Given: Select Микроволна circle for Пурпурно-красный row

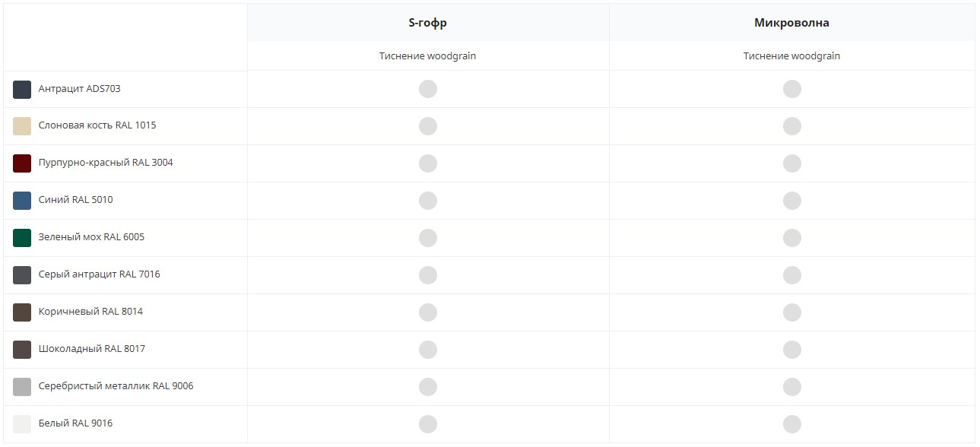Looking at the screenshot, I should point(792,163).
